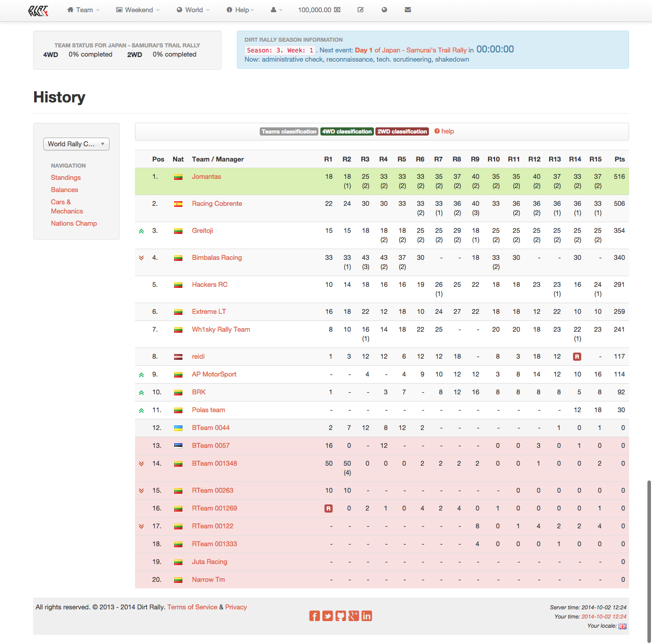Open the Twitter icon in footer
This screenshot has height=644, width=652.
328,616
